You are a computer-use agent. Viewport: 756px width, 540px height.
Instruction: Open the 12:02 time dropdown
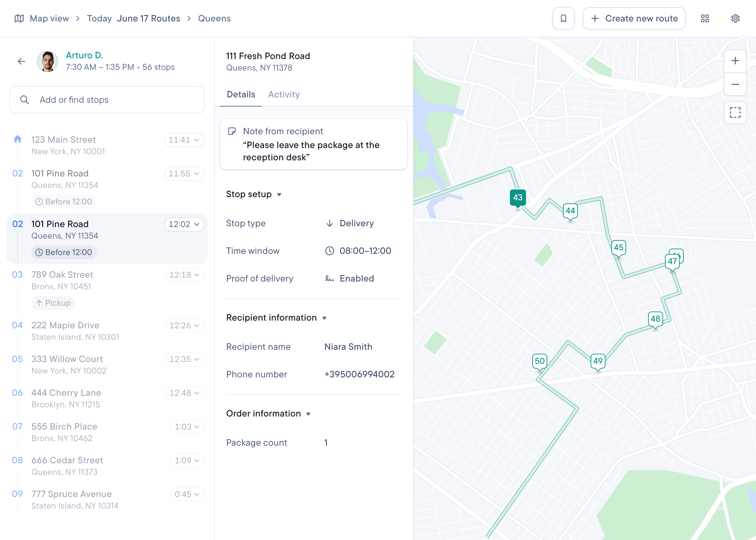click(x=184, y=224)
